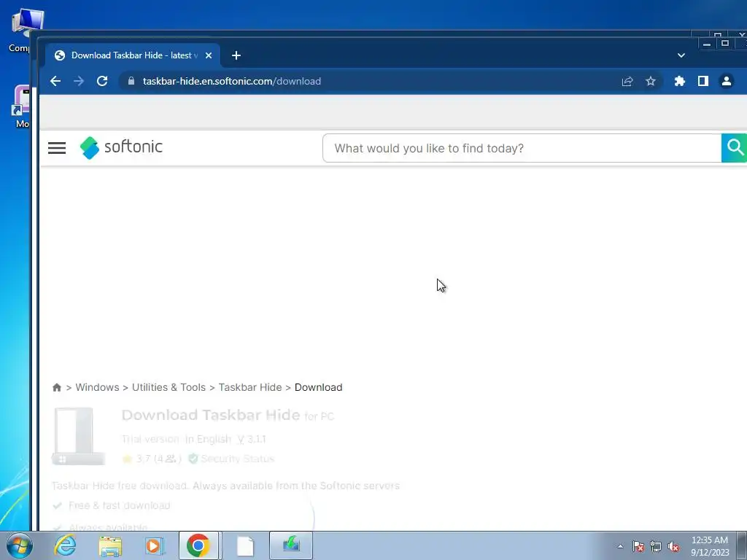Screen dimensions: 747x560
Task: Click the address bar URL
Action: pos(231,82)
